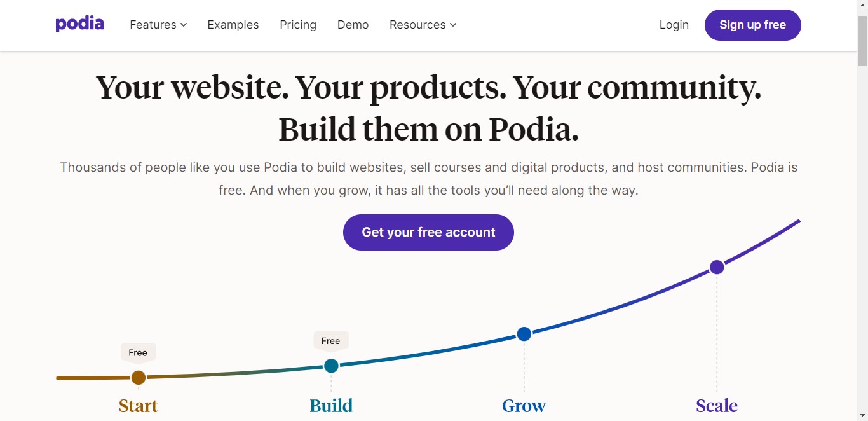
Task: Click the Build stage label
Action: click(x=331, y=406)
